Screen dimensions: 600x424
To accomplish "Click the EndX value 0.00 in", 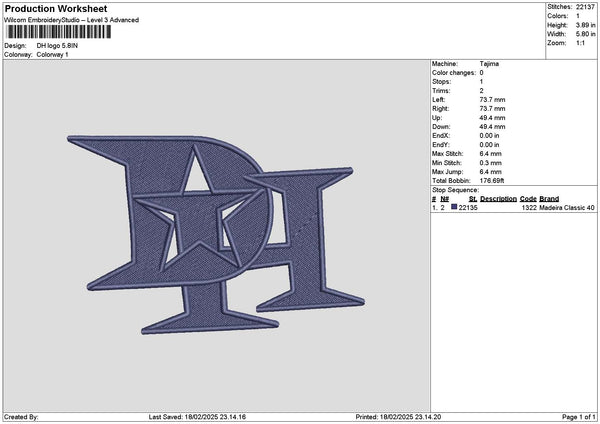I will coord(489,136).
